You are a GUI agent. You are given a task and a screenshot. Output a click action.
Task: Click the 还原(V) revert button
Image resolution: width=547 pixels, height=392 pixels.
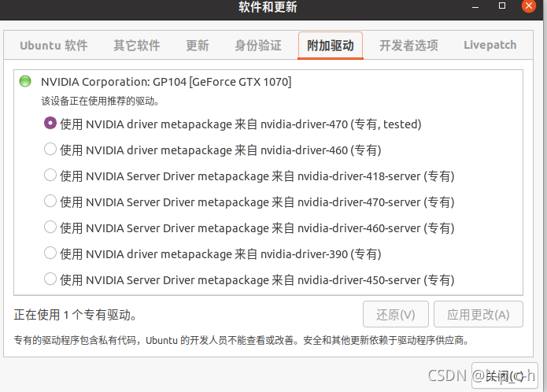396,314
